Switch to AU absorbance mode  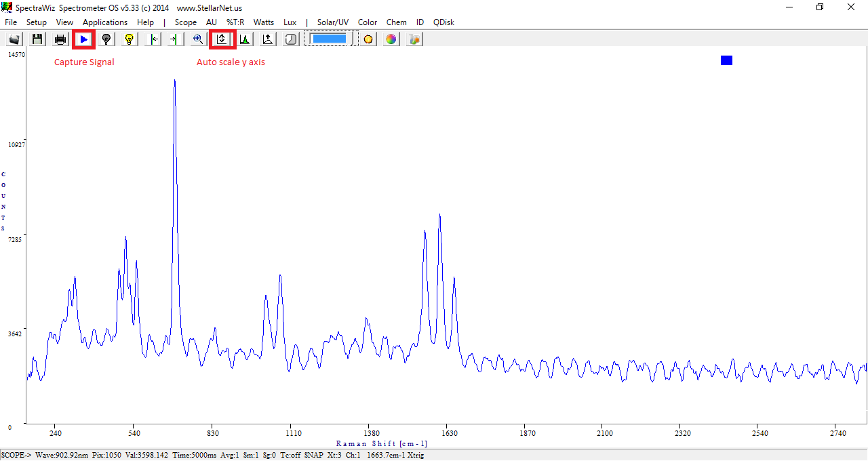pos(212,22)
